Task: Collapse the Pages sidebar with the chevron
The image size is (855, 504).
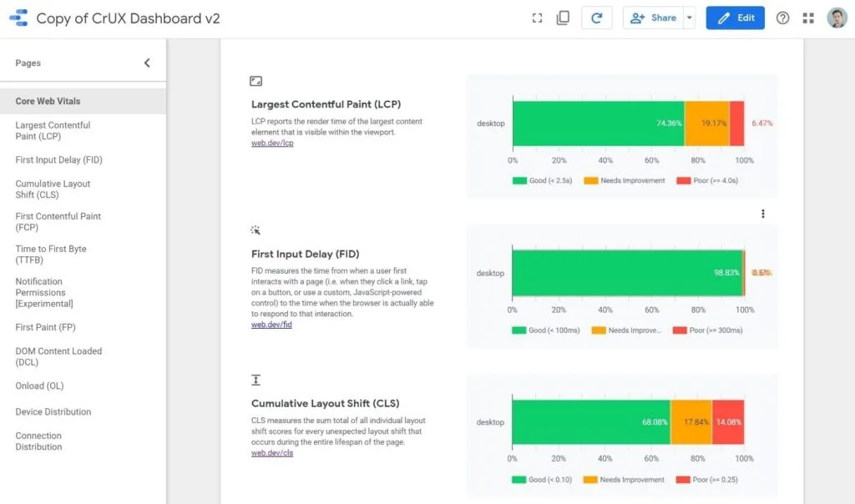Action: coord(147,62)
